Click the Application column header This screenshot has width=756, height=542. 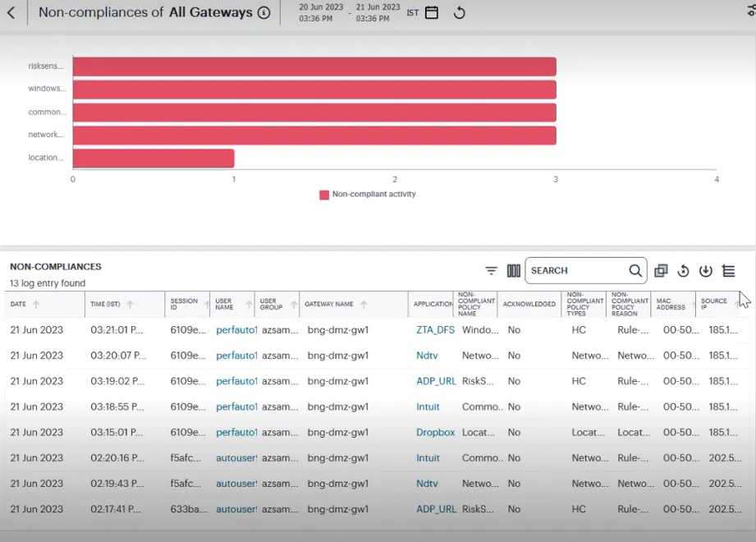coord(433,305)
